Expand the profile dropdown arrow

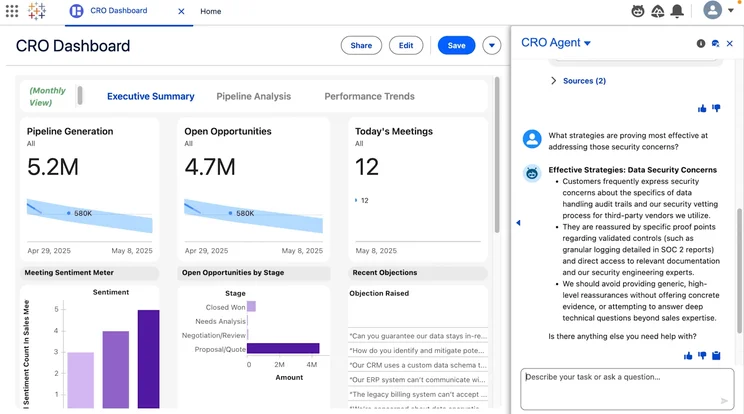(x=731, y=10)
